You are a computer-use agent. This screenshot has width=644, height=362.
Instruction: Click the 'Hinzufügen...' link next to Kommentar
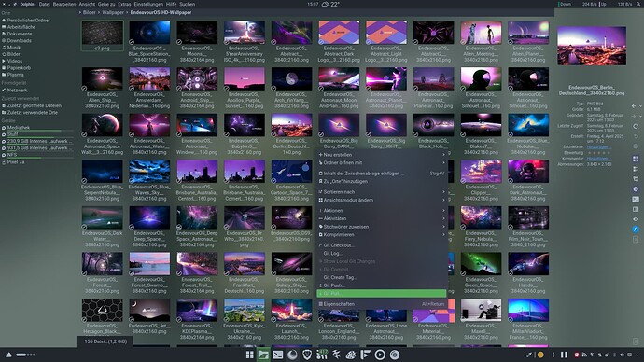pos(598,159)
